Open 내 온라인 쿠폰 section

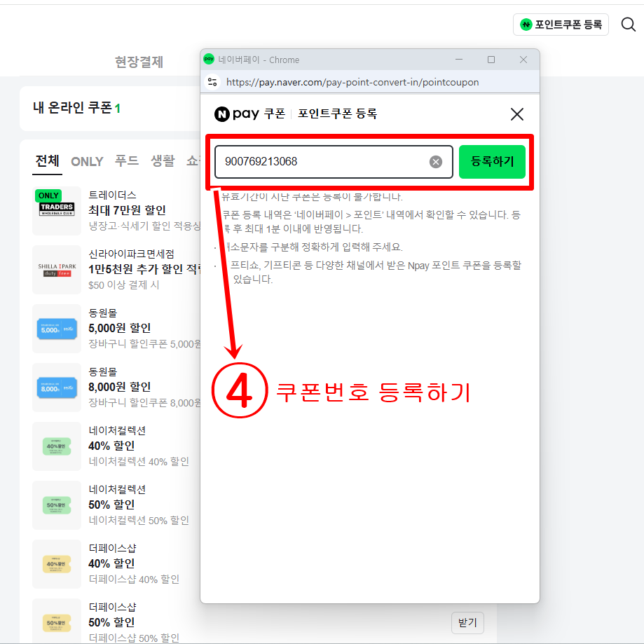click(76, 108)
